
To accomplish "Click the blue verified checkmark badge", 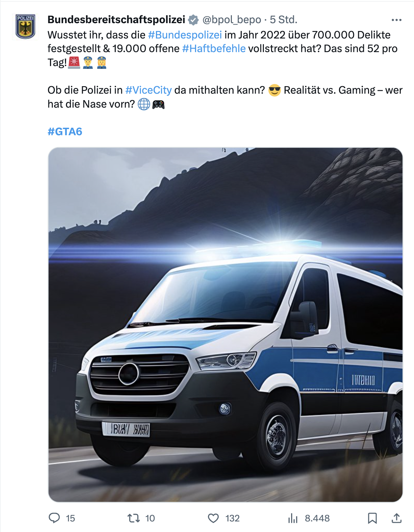I will (x=193, y=20).
